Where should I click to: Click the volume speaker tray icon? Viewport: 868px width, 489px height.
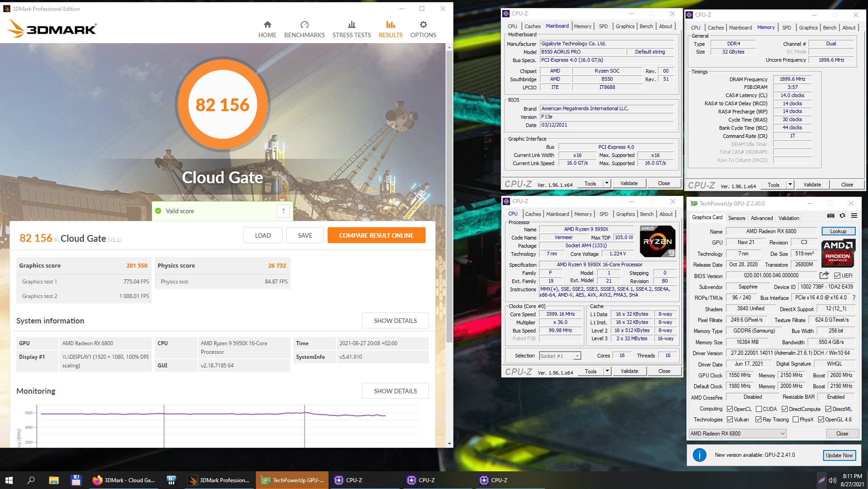pyautogui.click(x=833, y=480)
